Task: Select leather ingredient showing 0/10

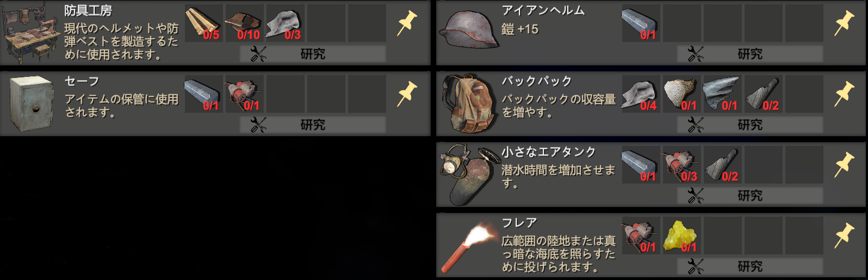Action: point(245,23)
